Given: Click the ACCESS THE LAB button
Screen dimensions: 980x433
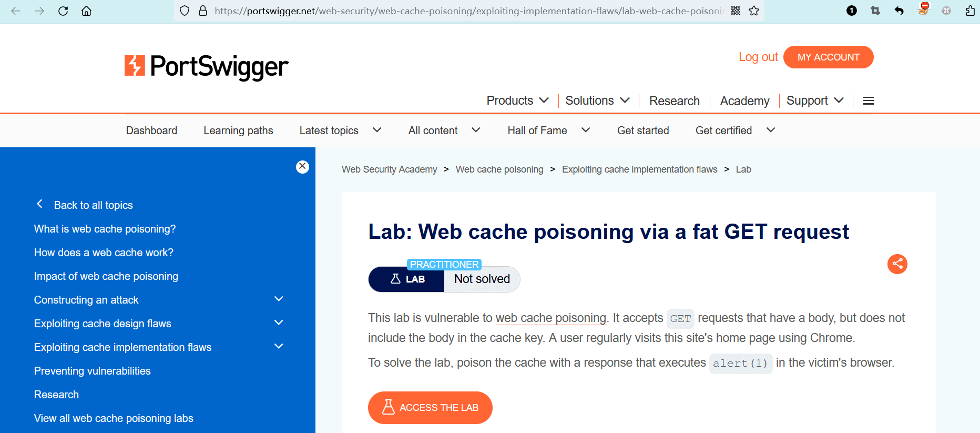Looking at the screenshot, I should (x=430, y=408).
